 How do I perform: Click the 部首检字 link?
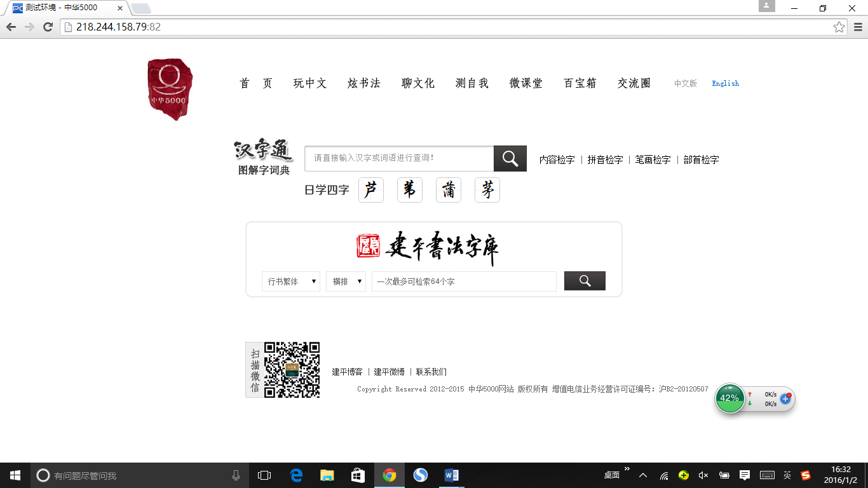click(x=702, y=160)
